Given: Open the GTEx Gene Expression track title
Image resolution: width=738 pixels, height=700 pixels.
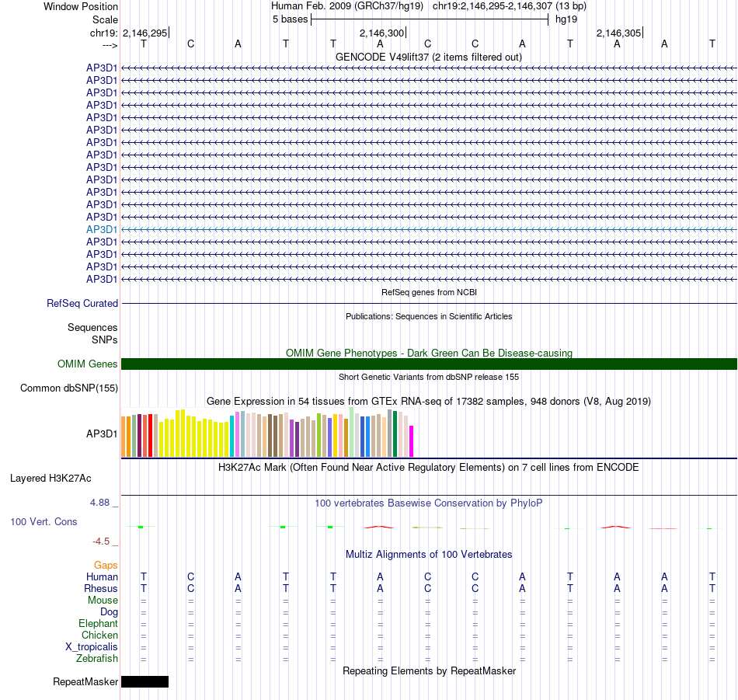Looking at the screenshot, I should tap(429, 401).
